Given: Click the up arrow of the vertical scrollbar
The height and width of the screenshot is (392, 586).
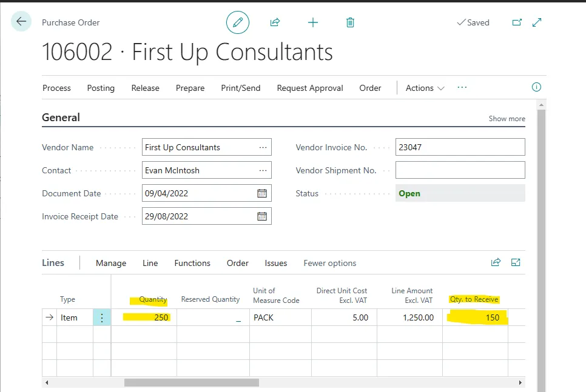Looking at the screenshot, I should 541,105.
